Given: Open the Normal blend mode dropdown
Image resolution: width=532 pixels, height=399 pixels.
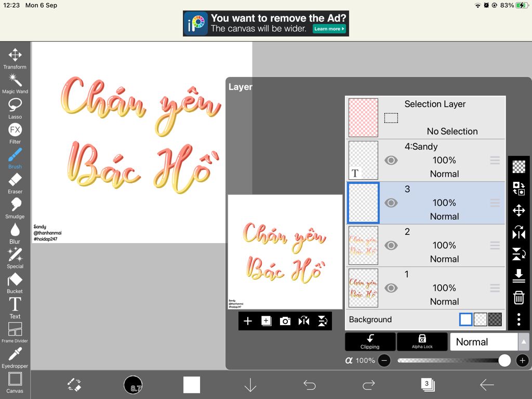Looking at the screenshot, I should [484, 342].
